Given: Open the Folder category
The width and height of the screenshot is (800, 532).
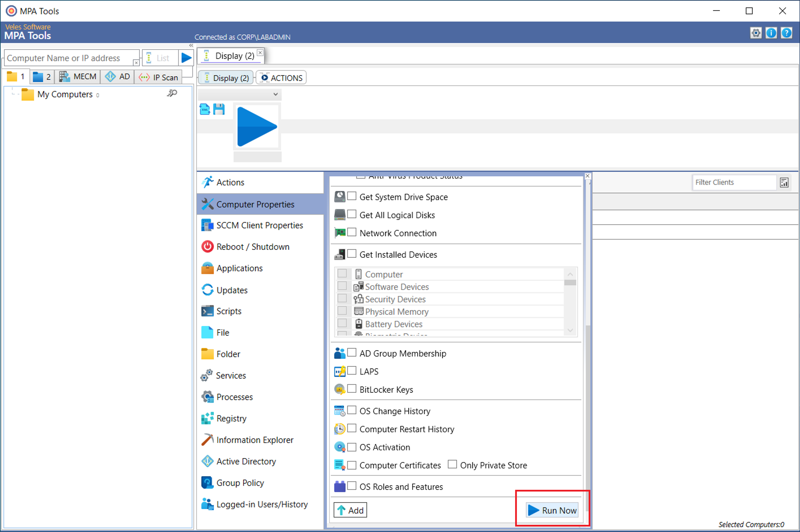Looking at the screenshot, I should [x=260, y=354].
